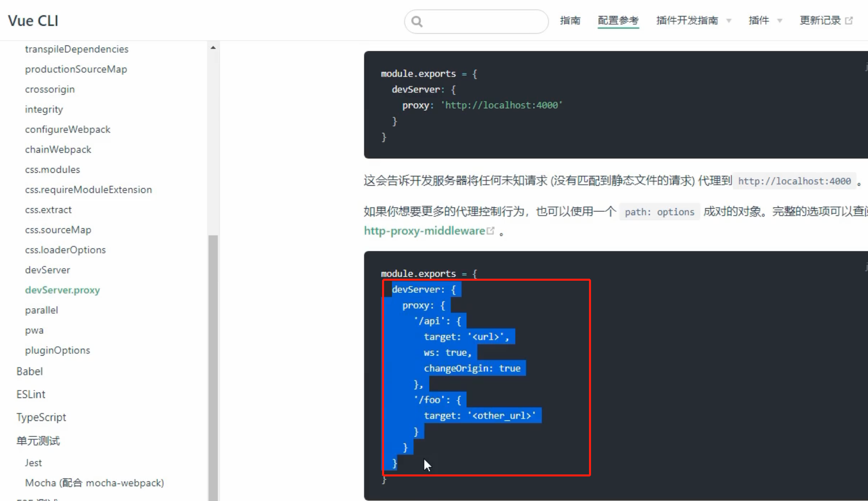The image size is (868, 501).
Task: Click the search input field
Action: [476, 21]
